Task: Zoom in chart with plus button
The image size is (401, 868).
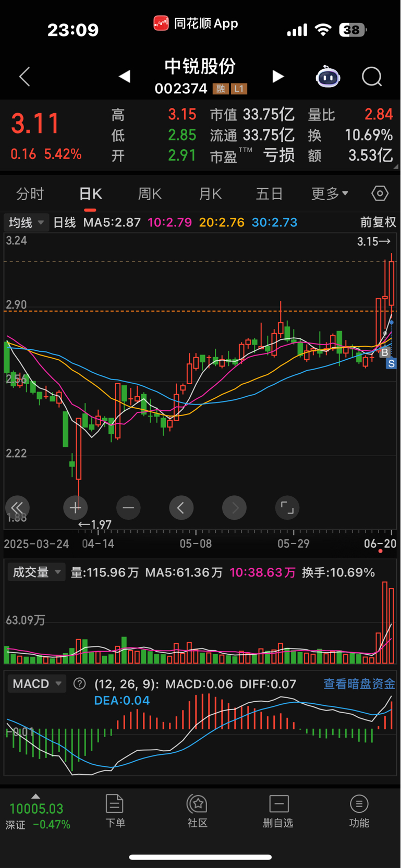Action: (75, 508)
